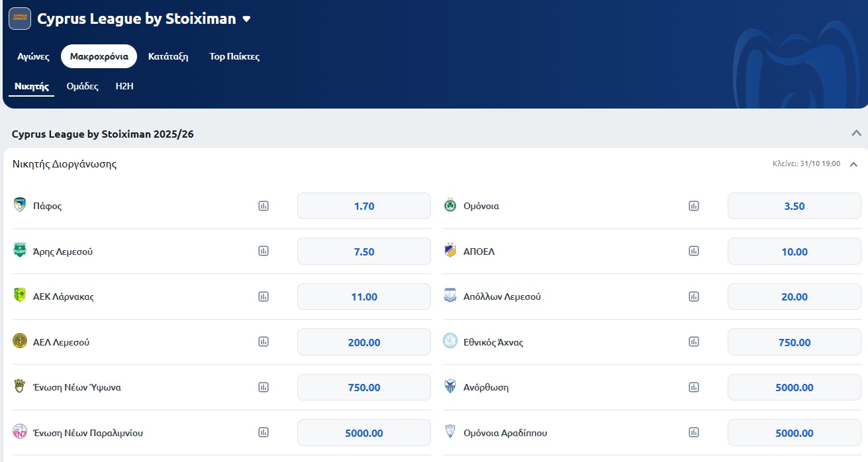Show statistics icon for ΑΠΟΕΛ
Viewport: 868px width, 462px height.
[694, 251]
